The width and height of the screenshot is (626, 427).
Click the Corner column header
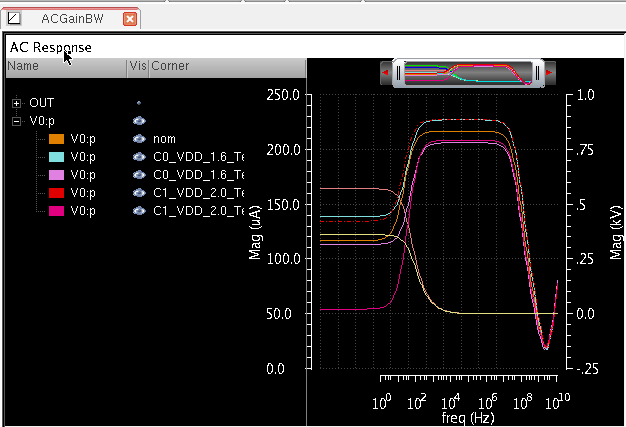click(x=170, y=66)
